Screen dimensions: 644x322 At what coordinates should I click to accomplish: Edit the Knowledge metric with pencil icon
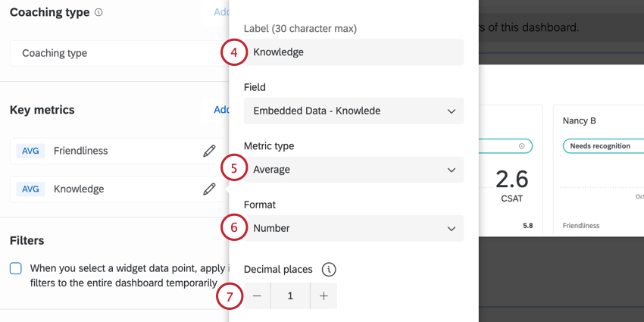[209, 189]
